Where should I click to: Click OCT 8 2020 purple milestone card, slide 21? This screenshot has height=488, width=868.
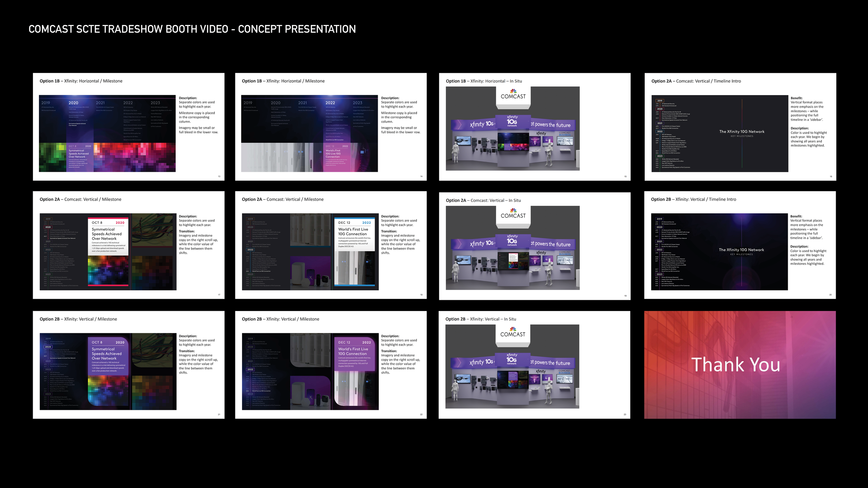pyautogui.click(x=108, y=355)
